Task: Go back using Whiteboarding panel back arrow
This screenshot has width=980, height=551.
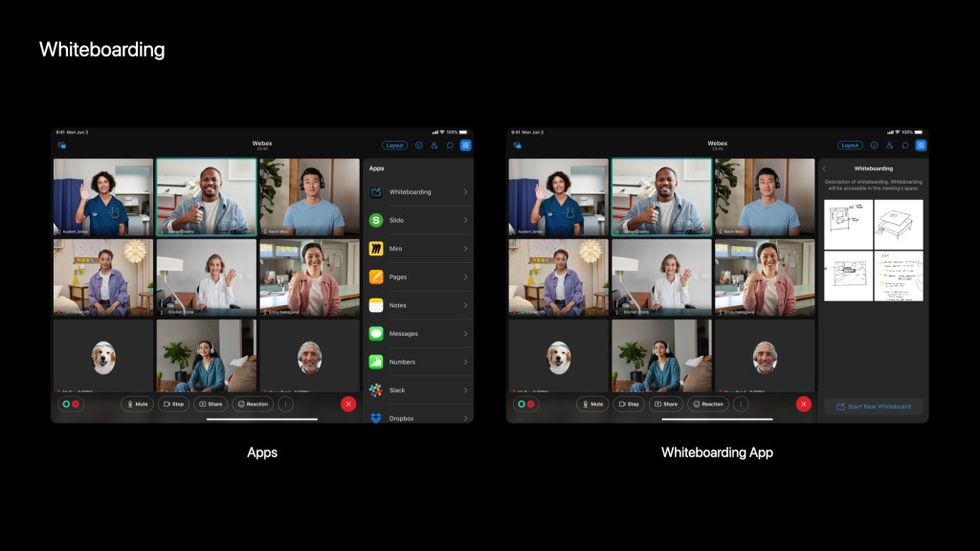Action: [824, 168]
